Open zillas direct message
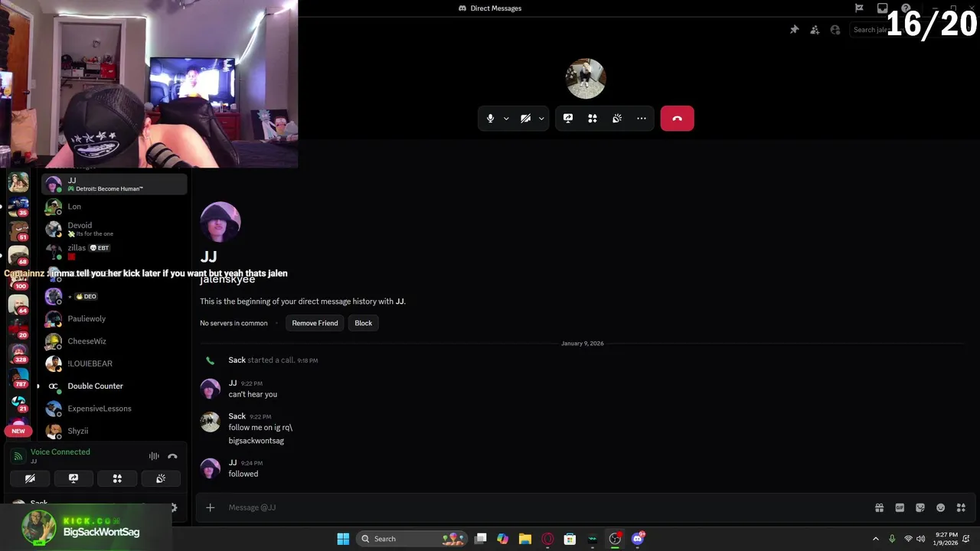 (x=114, y=251)
